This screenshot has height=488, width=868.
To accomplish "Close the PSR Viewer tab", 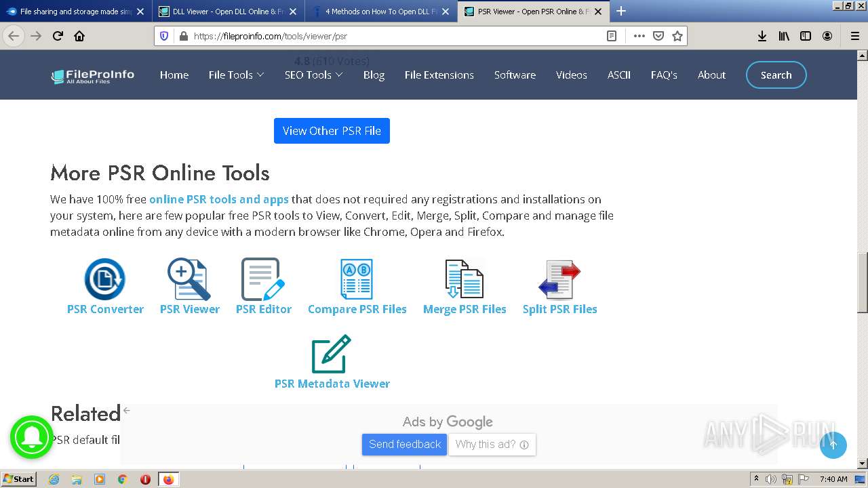I will (597, 12).
